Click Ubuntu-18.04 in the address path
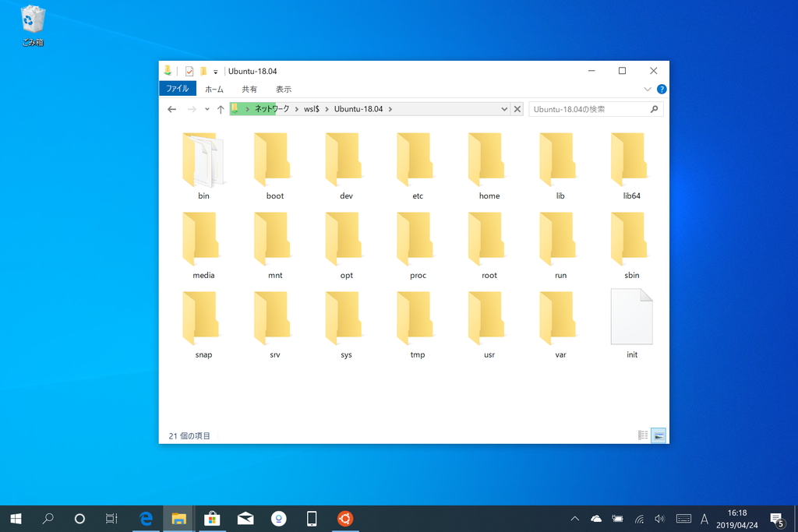This screenshot has height=532, width=798. coord(358,109)
